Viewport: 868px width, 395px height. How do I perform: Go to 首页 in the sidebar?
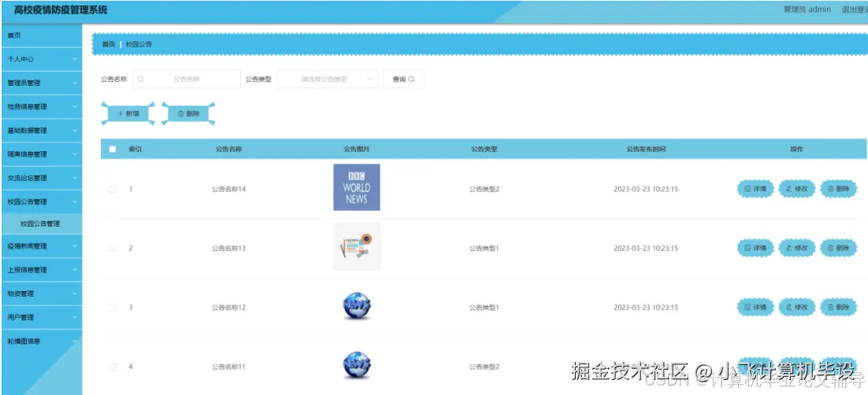[x=42, y=35]
